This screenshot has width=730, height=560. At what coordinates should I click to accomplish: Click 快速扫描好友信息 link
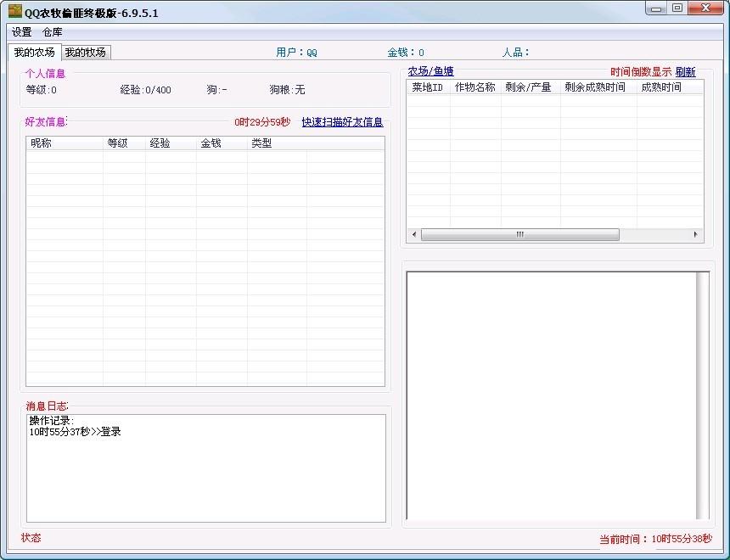(342, 122)
